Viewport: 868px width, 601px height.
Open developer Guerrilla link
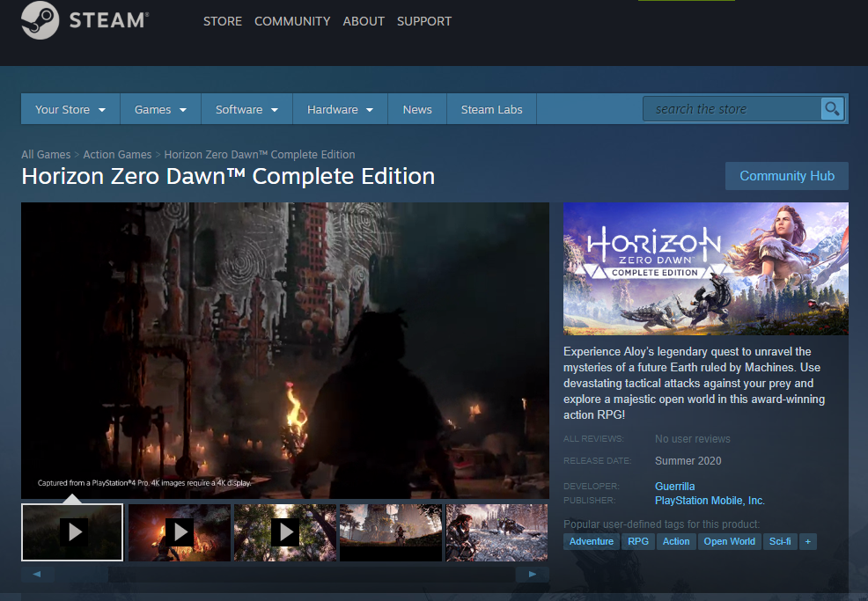point(675,486)
